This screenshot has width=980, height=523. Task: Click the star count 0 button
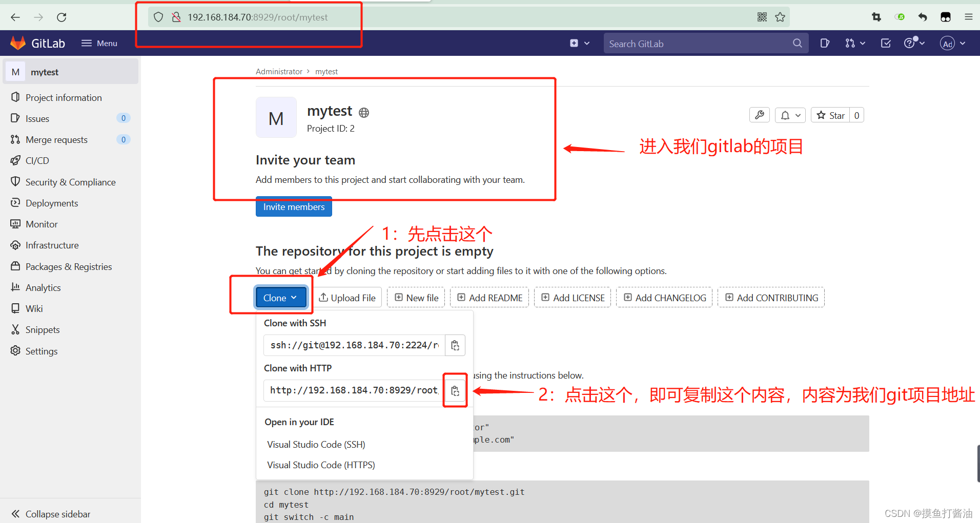coord(857,115)
